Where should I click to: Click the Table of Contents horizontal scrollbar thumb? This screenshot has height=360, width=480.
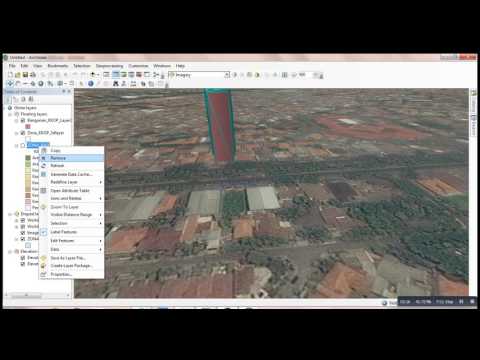pyautogui.click(x=27, y=295)
